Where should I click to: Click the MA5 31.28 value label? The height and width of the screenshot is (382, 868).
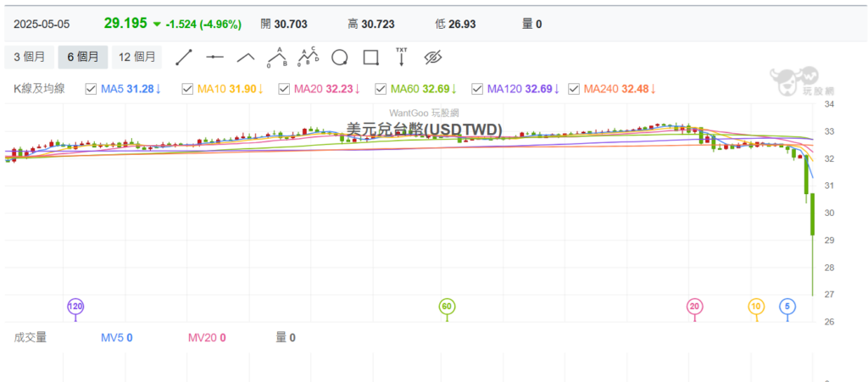click(x=131, y=89)
